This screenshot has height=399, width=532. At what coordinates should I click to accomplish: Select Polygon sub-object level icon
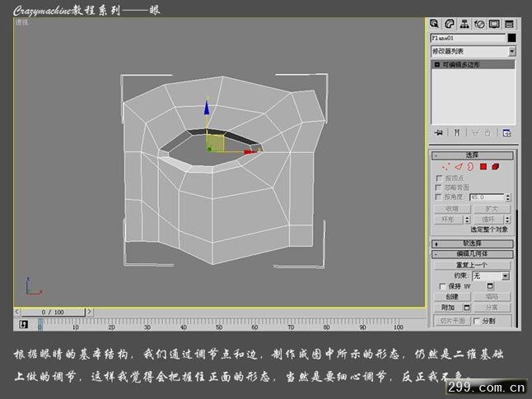point(483,166)
